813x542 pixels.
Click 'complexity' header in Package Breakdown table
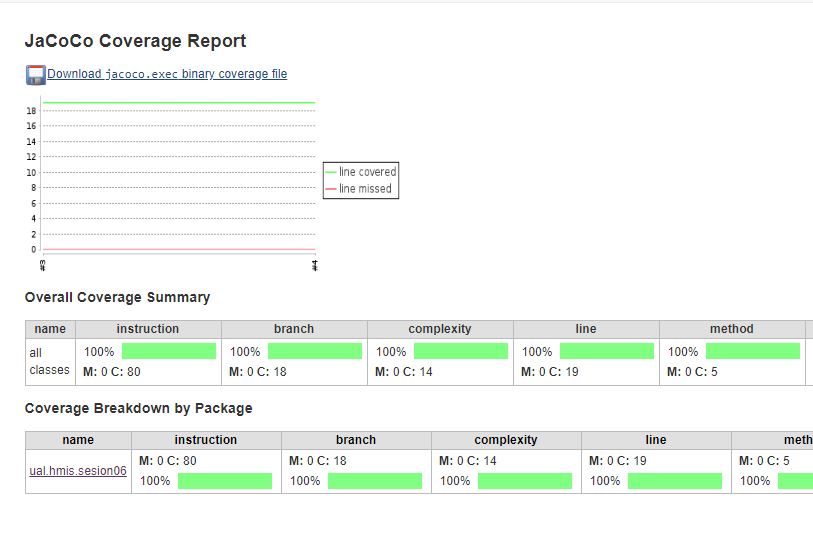[506, 440]
